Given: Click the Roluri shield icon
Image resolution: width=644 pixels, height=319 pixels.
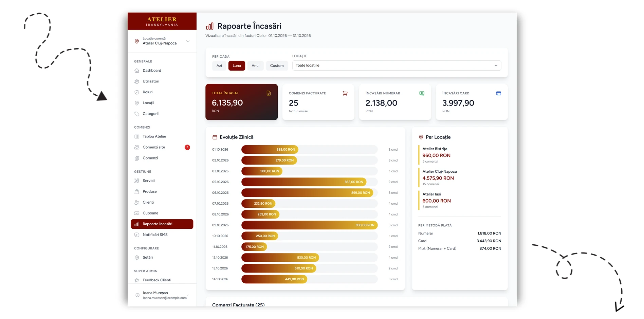Looking at the screenshot, I should [x=137, y=92].
